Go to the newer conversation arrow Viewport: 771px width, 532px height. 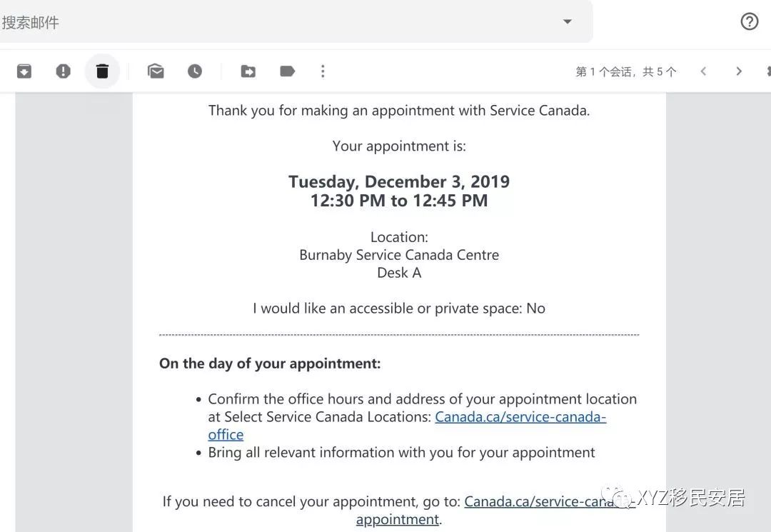click(703, 71)
